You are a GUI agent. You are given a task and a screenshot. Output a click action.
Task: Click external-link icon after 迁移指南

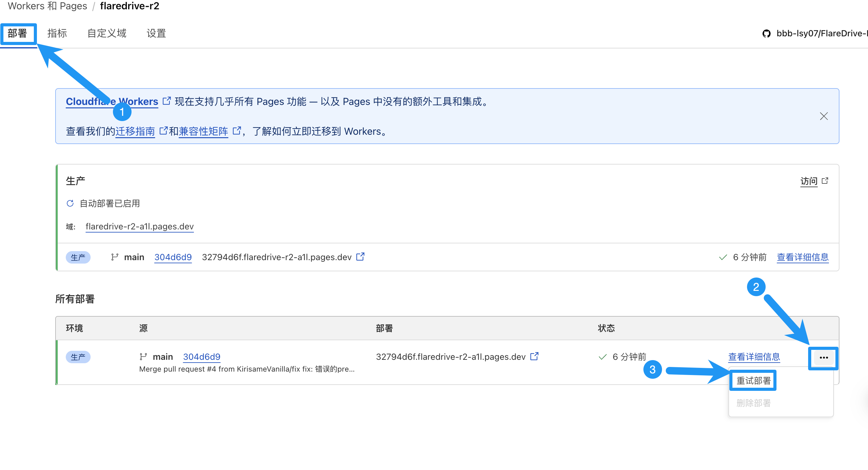163,130
